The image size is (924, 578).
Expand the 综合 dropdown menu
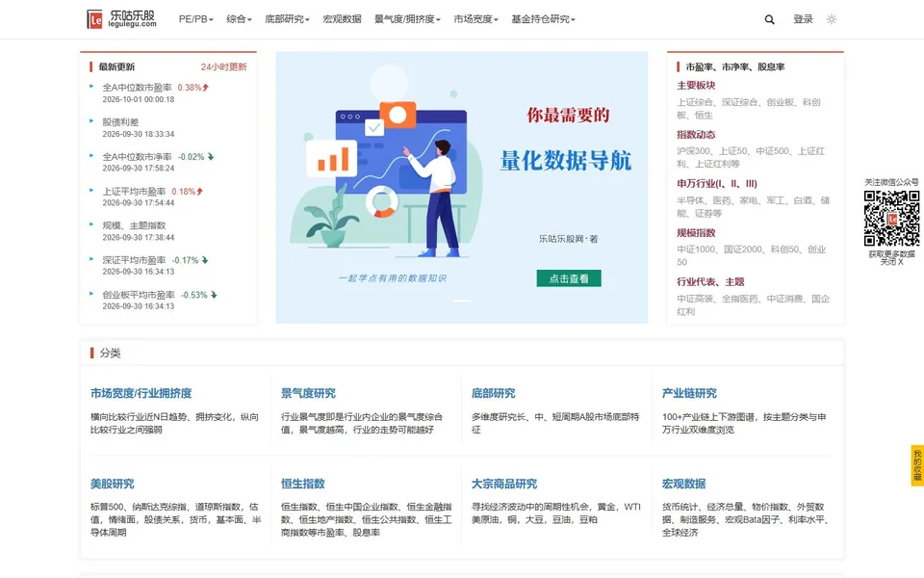tap(240, 19)
